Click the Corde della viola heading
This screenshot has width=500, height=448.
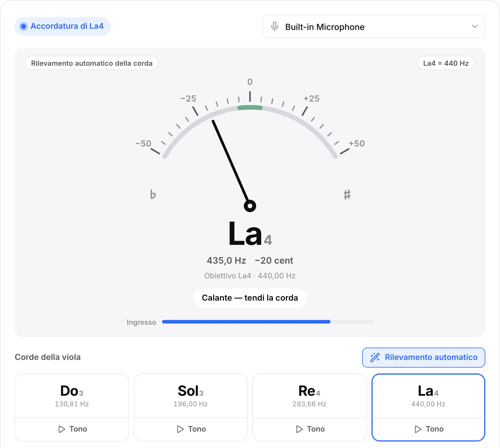click(x=48, y=357)
